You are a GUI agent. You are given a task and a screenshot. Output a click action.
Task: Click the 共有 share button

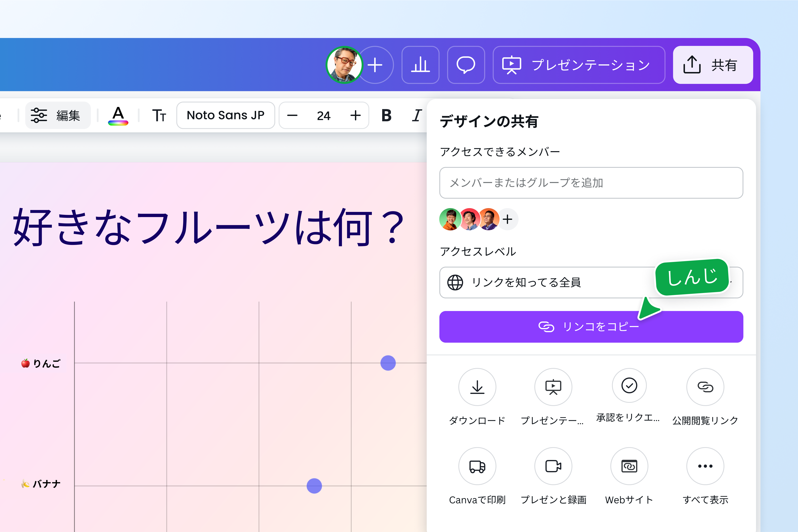[x=713, y=65]
